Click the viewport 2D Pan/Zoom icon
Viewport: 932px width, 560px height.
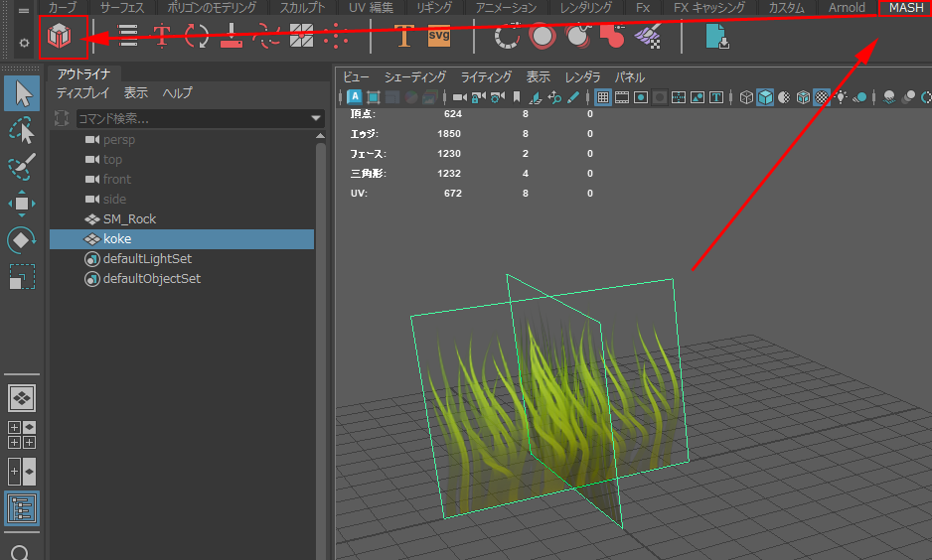(x=554, y=96)
